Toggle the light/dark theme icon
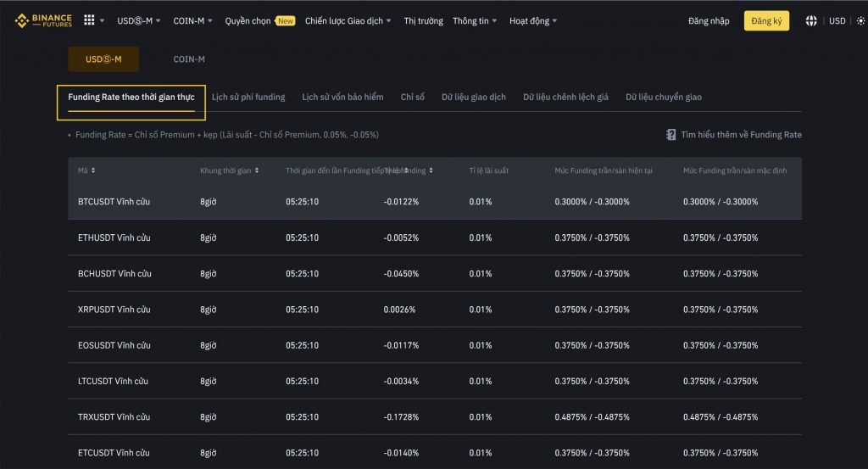This screenshot has height=469, width=868. [x=860, y=21]
